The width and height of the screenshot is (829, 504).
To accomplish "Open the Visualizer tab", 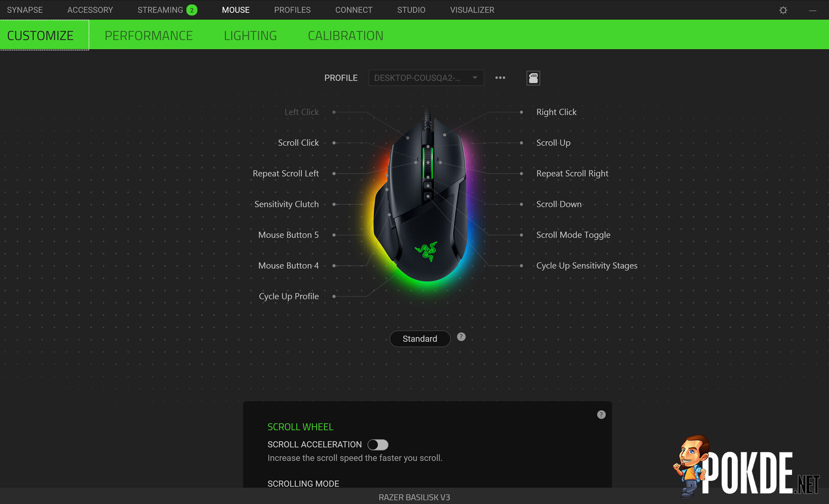I will pos(472,10).
